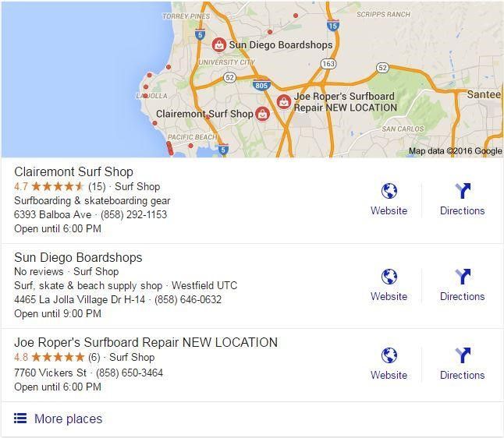504x438 pixels.
Task: Click the Directions label for Sun Diego Boardshops
Action: pyautogui.click(x=462, y=296)
